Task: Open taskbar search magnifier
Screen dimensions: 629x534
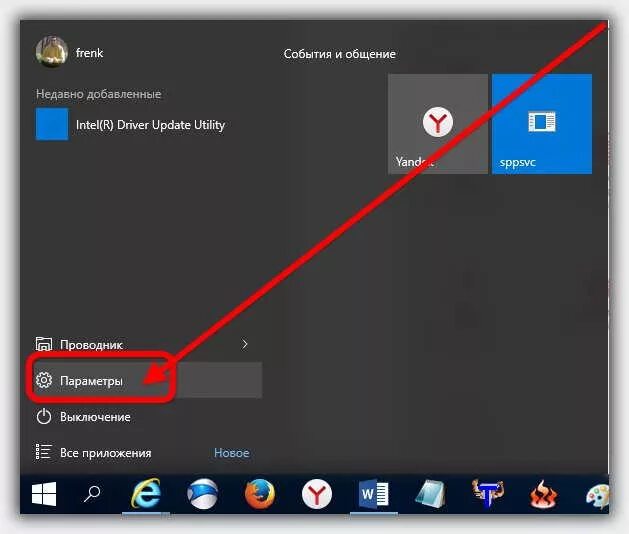Action: (92, 494)
